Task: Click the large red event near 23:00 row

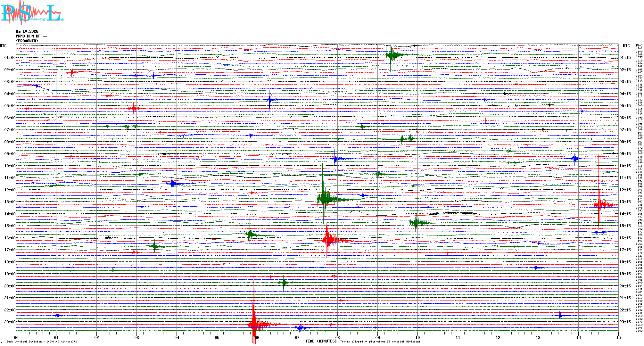Action: coord(254,324)
